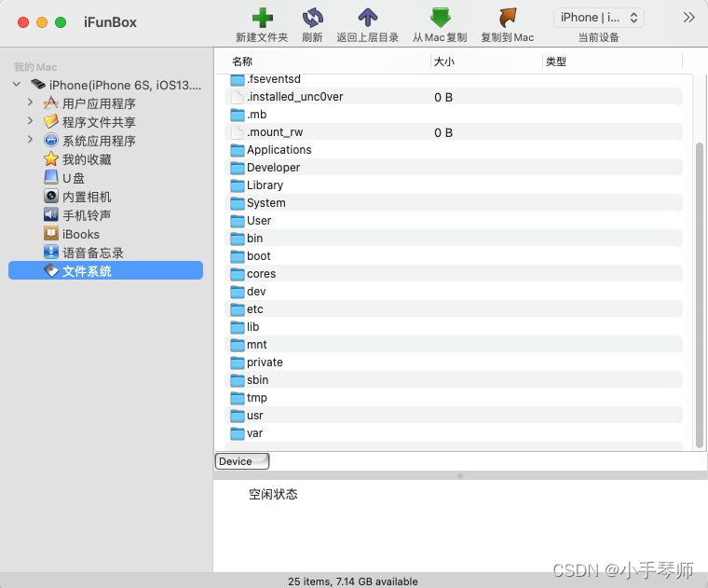Click the Device path button
The image size is (708, 588).
coord(242,461)
